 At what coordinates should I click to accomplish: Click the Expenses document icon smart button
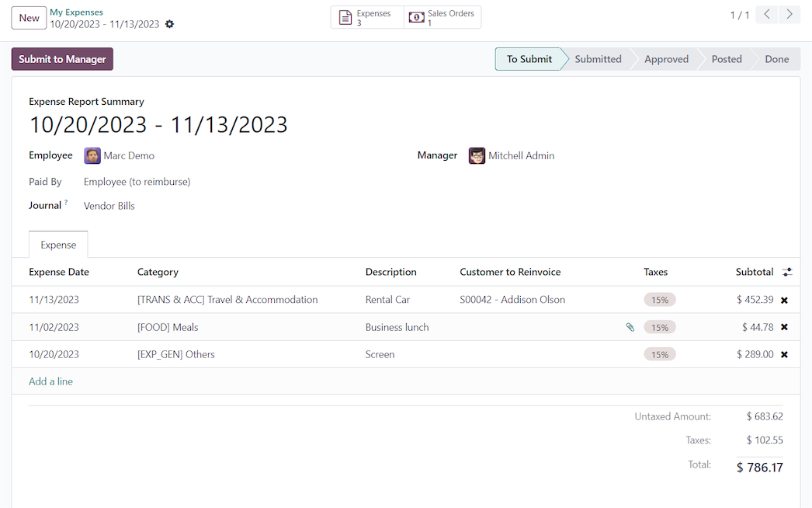click(x=345, y=16)
